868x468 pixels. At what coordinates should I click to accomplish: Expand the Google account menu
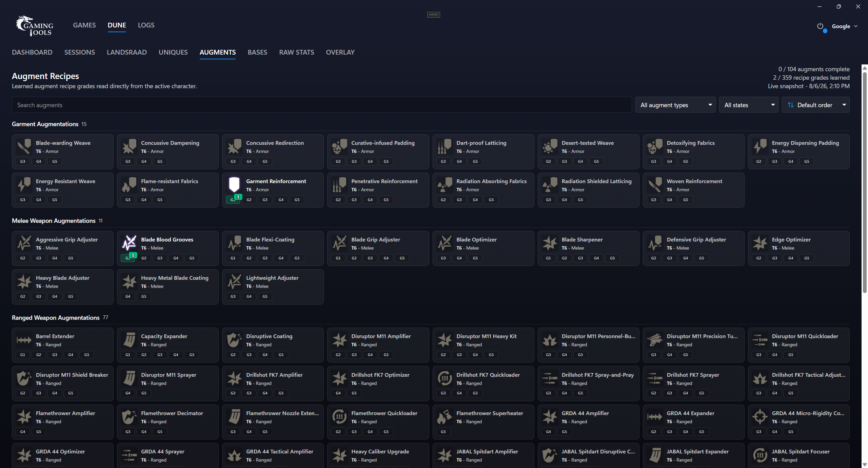point(845,26)
